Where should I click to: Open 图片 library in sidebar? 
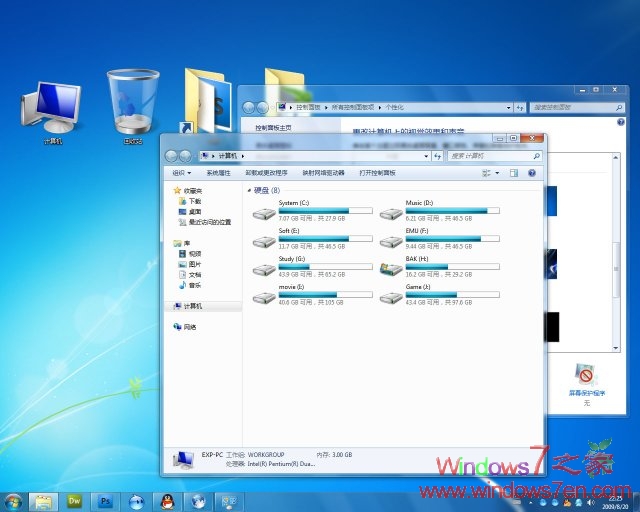(x=190, y=264)
